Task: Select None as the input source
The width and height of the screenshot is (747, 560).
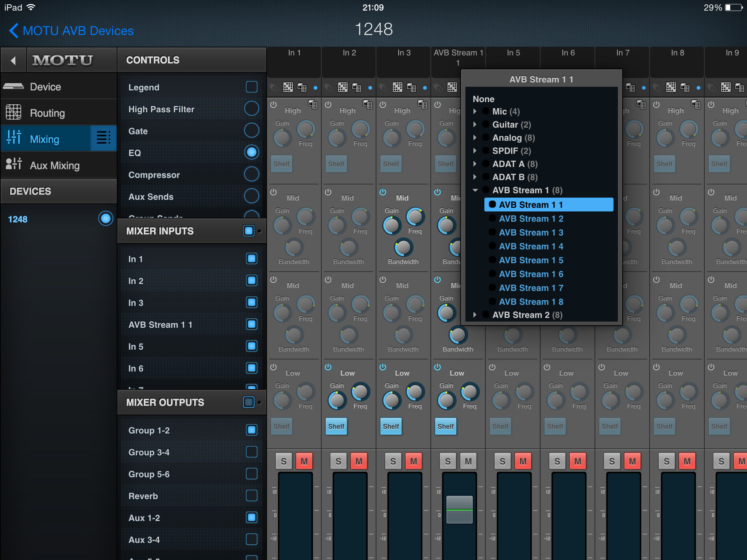Action: coord(483,99)
